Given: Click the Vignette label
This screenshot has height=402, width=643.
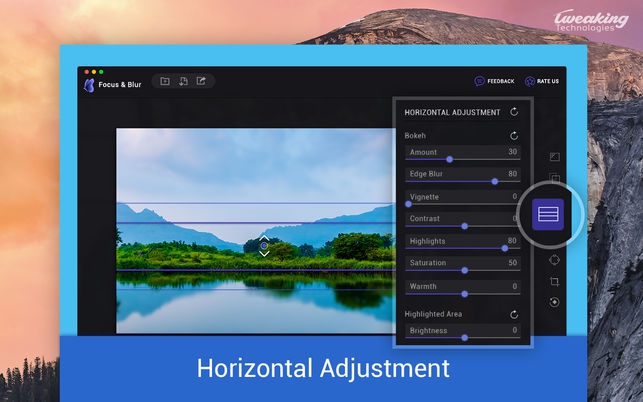Looking at the screenshot, I should [424, 197].
